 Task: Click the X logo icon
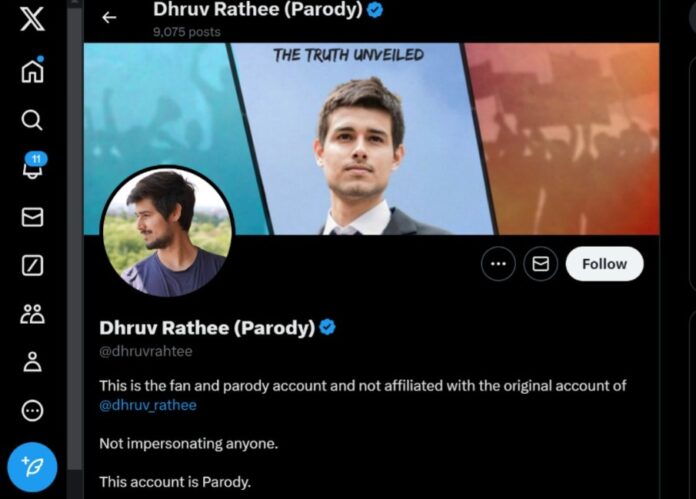coord(32,19)
